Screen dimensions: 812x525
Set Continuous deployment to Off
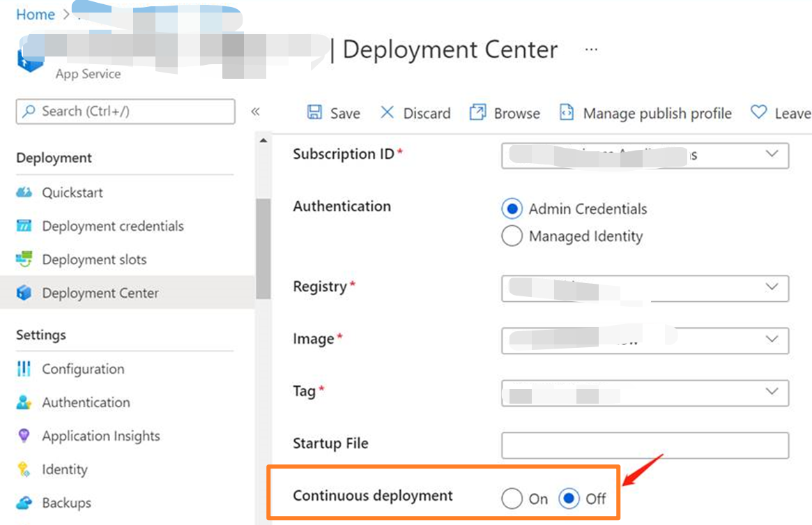[569, 499]
